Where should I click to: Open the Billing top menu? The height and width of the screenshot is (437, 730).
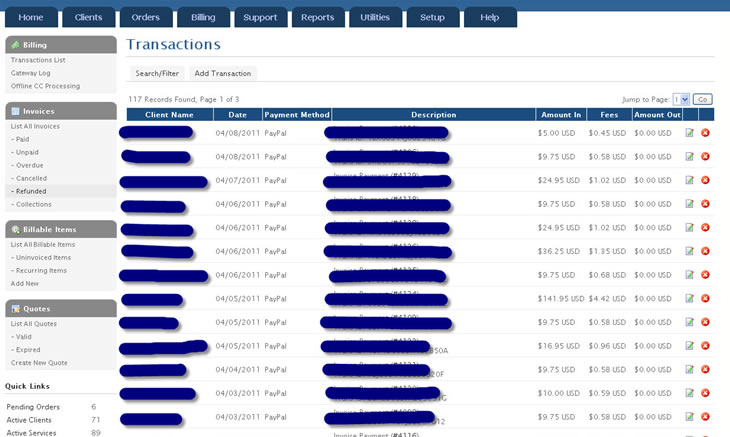tap(203, 17)
